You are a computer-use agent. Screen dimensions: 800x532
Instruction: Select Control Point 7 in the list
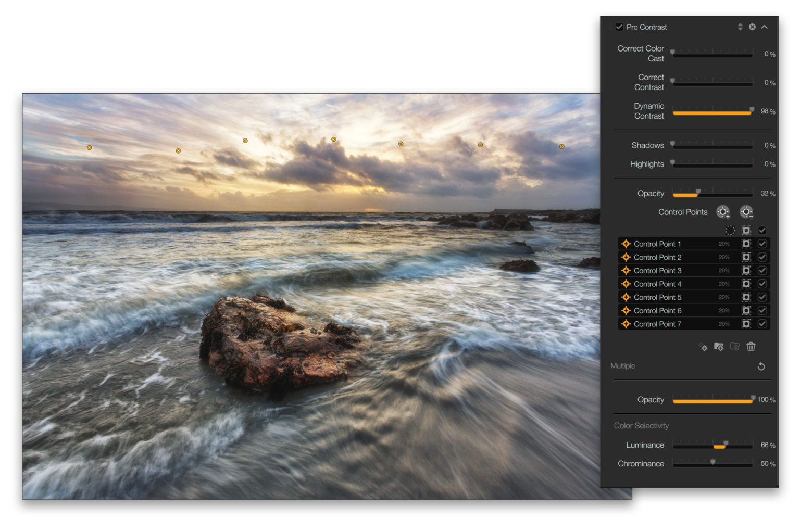[x=657, y=324]
